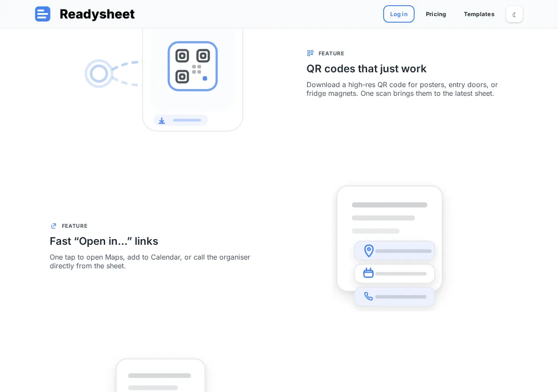Open the Templates page
This screenshot has width=558, height=392.
(x=479, y=14)
